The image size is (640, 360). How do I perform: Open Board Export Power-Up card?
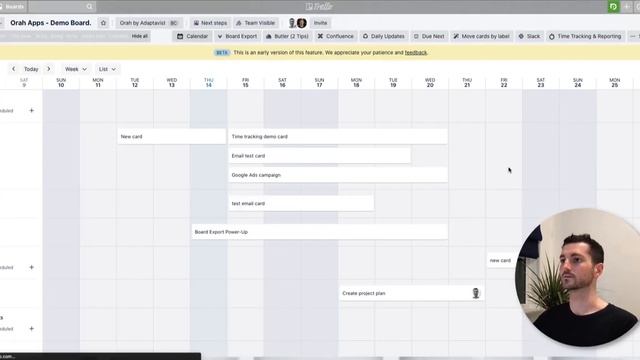320,232
